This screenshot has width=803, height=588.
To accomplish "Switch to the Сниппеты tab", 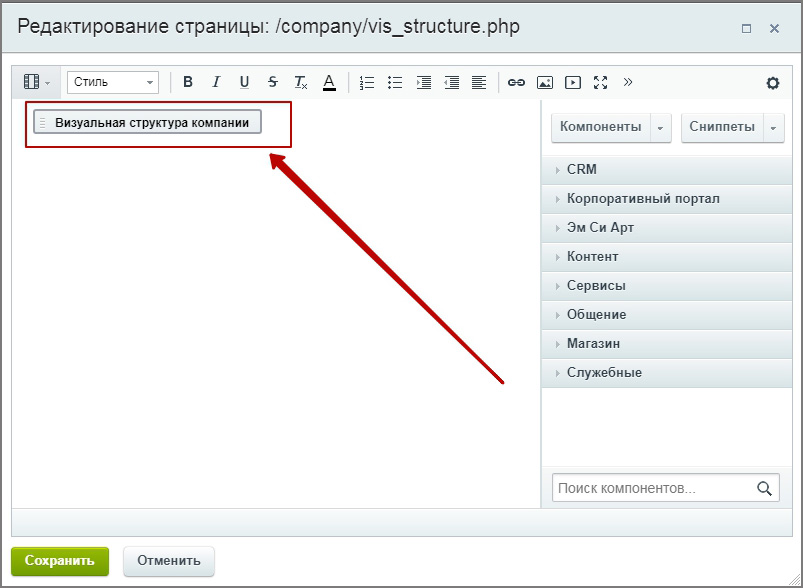I will 722,127.
